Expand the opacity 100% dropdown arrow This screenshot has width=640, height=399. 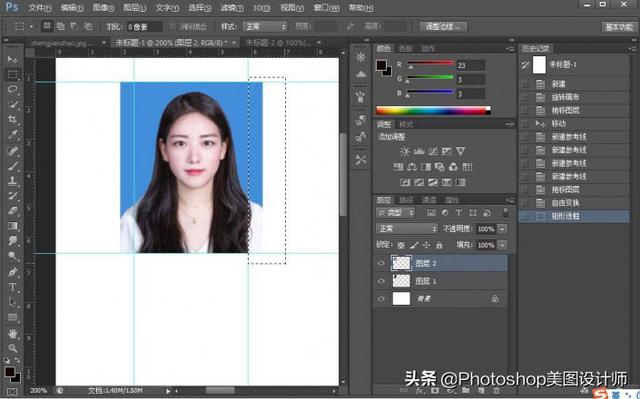[502, 229]
